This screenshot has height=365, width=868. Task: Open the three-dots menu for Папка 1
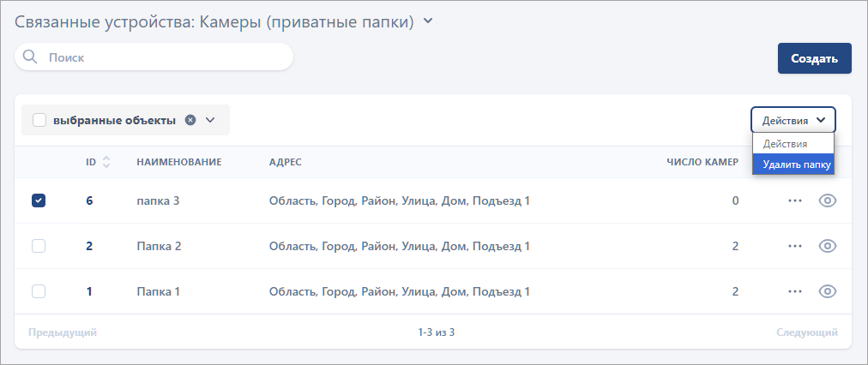795,291
